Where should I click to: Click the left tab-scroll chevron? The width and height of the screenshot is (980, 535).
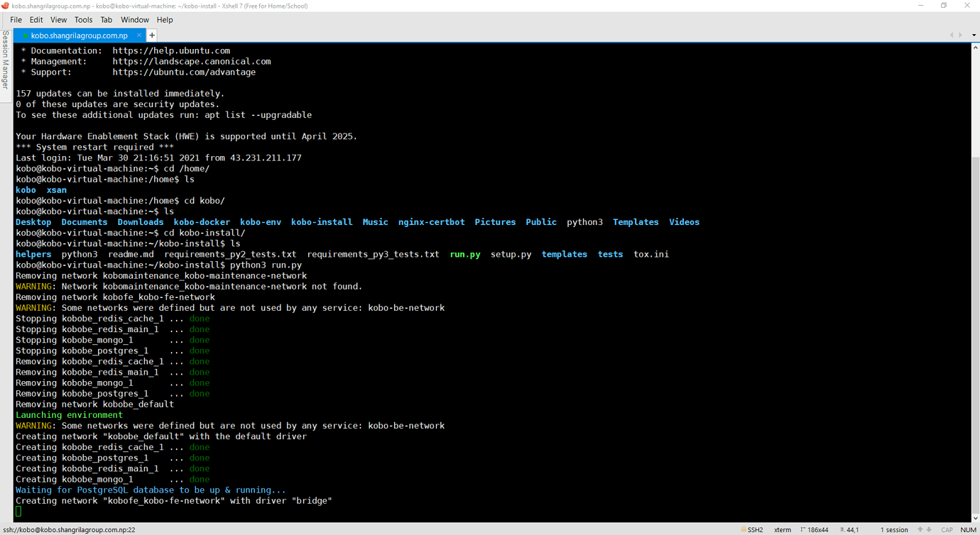(x=951, y=34)
